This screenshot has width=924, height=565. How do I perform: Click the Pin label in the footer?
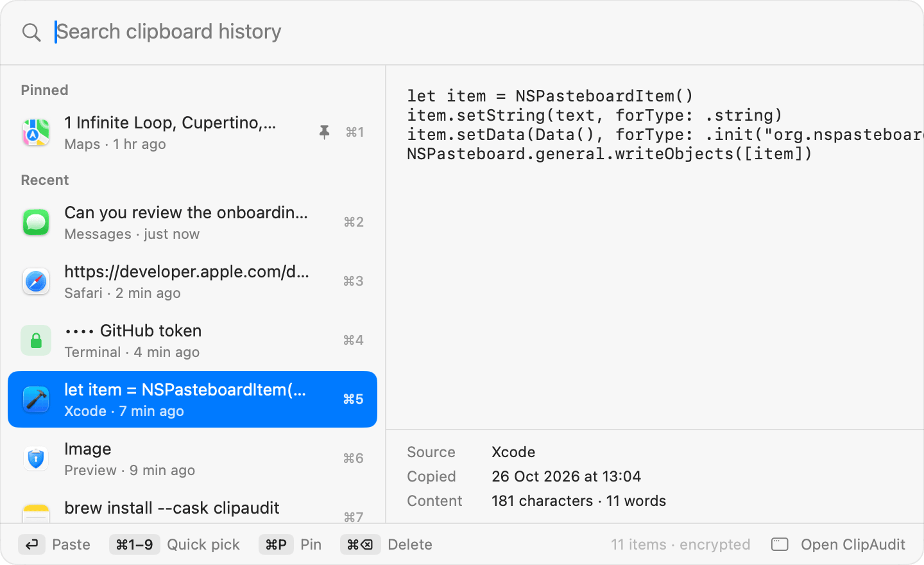point(311,544)
